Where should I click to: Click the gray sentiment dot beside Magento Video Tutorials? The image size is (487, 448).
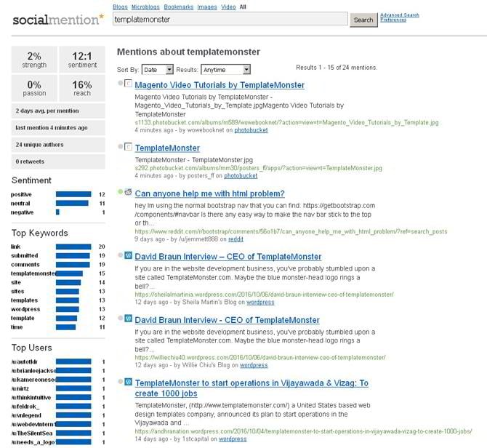pyautogui.click(x=120, y=84)
